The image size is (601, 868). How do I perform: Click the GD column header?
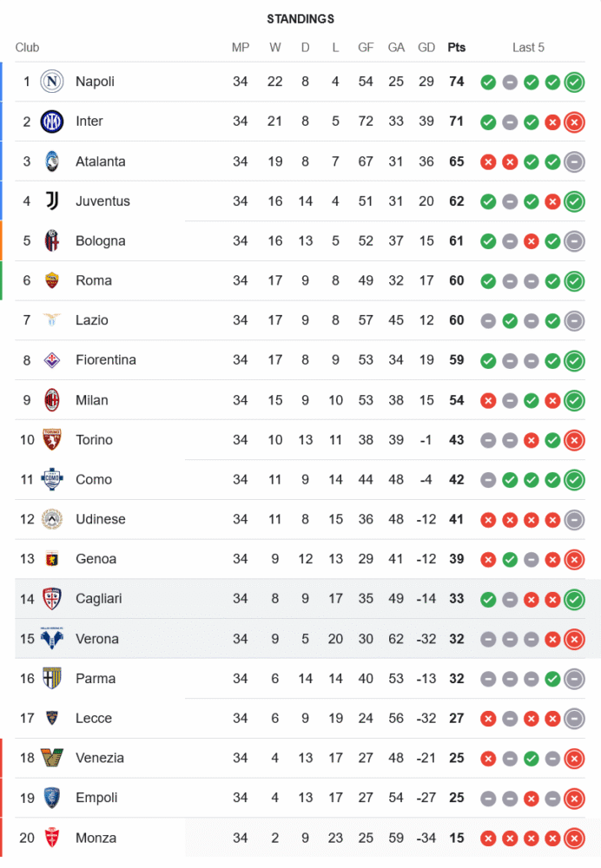(x=426, y=48)
